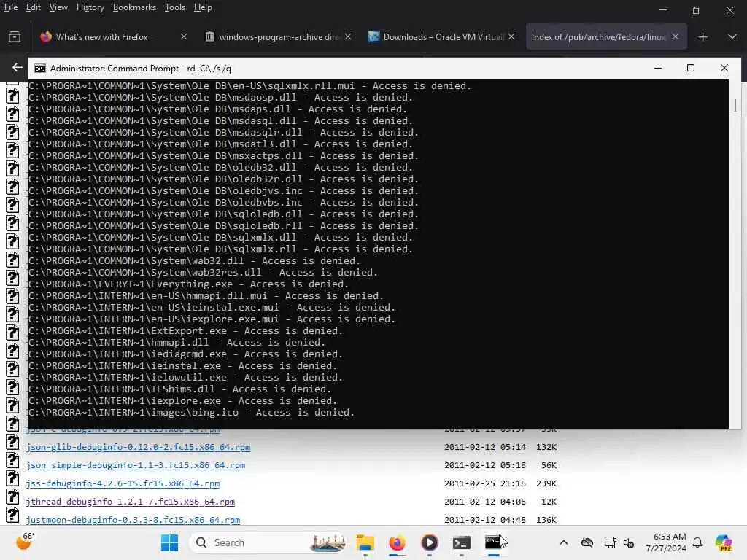The image size is (747, 560).
Task: Click the images\bing.ico access denied line
Action: (192, 413)
